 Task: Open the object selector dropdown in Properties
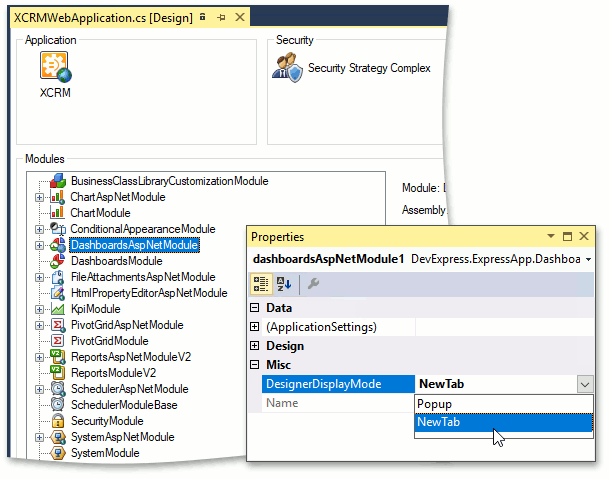click(588, 260)
